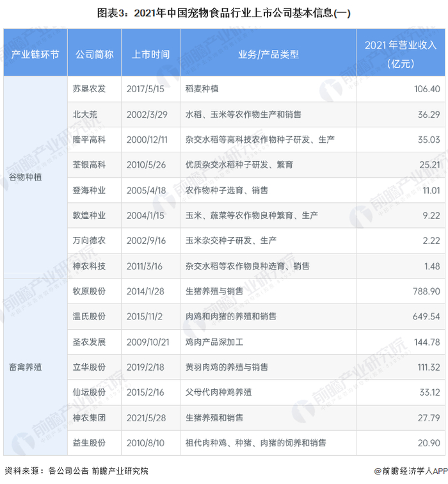Click revenue value 20.90
The image size is (448, 484).
[x=429, y=443]
